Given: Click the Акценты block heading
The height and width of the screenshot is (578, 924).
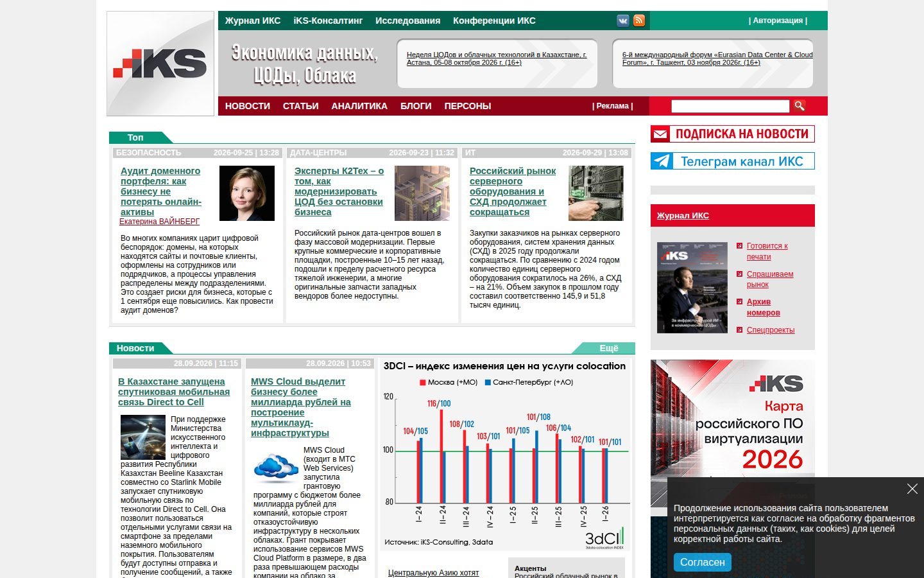Looking at the screenshot, I should click(531, 568).
